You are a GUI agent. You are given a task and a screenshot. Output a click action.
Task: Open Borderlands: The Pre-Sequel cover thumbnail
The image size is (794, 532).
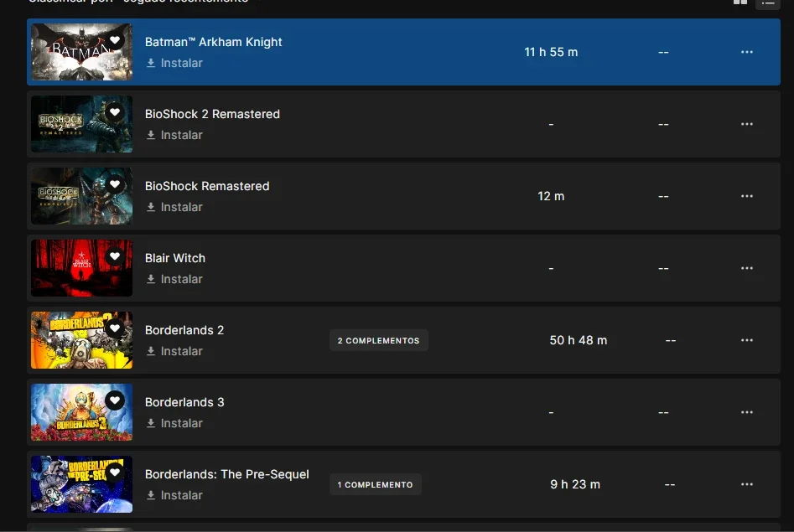pos(81,484)
